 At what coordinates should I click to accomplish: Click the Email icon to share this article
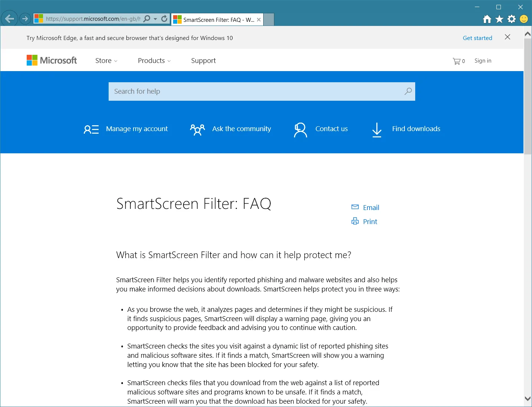coord(355,207)
